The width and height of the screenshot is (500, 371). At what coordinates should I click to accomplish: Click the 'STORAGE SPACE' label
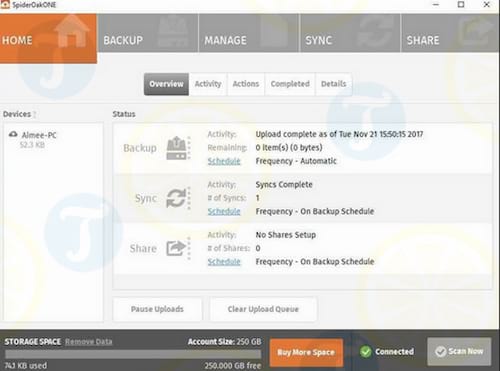33,342
